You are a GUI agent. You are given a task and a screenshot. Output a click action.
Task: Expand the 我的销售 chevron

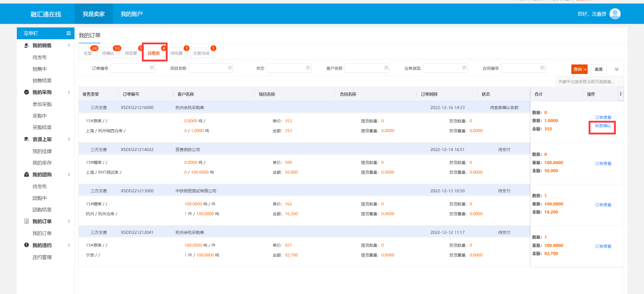[68, 45]
